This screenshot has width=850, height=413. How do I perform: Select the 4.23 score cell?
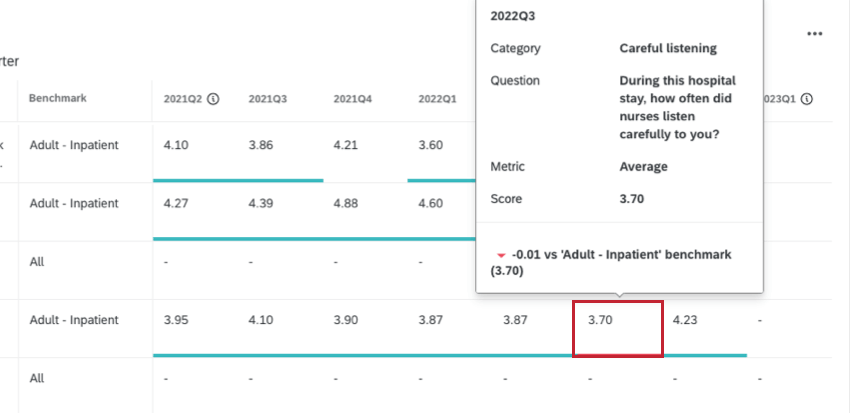pos(686,321)
